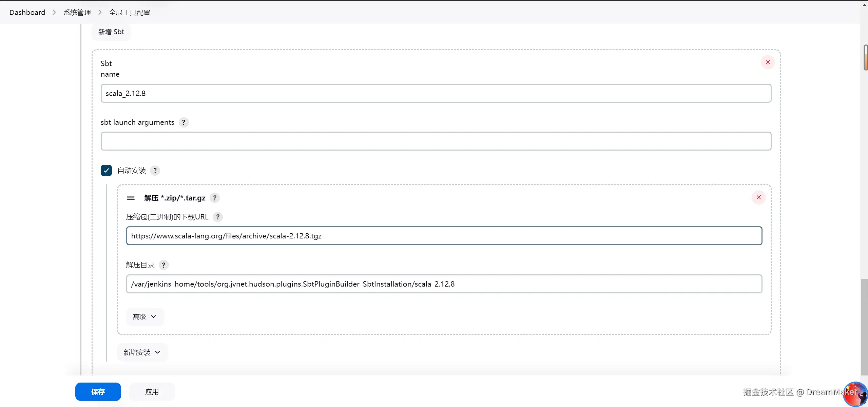The image size is (868, 407).
Task: Uncheck the 自动安装 checkbox
Action: (106, 171)
